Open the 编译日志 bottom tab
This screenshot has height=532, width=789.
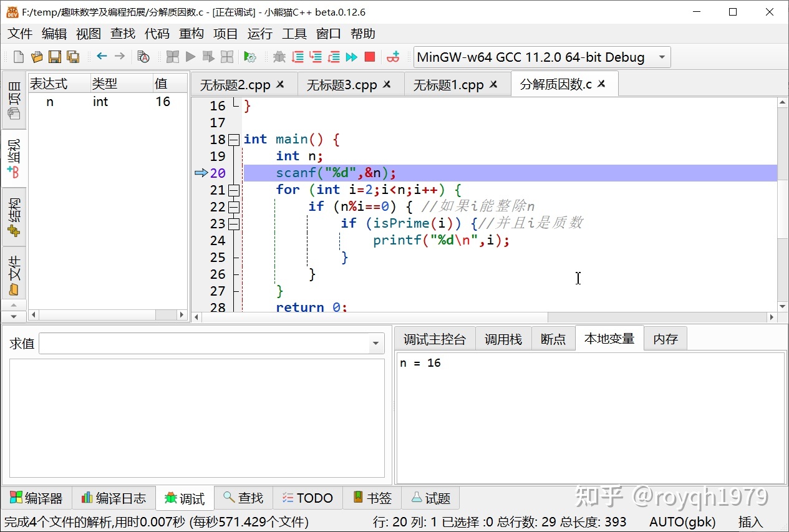tap(114, 498)
